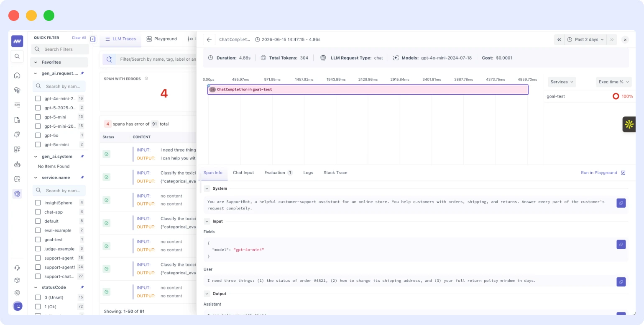
Task: Open the Services dropdown
Action: pos(562,82)
